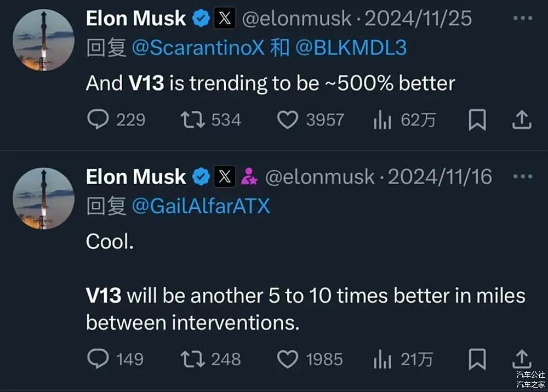The image size is (548, 392).
Task: Share the miles between interventions tweet
Action: point(522,359)
